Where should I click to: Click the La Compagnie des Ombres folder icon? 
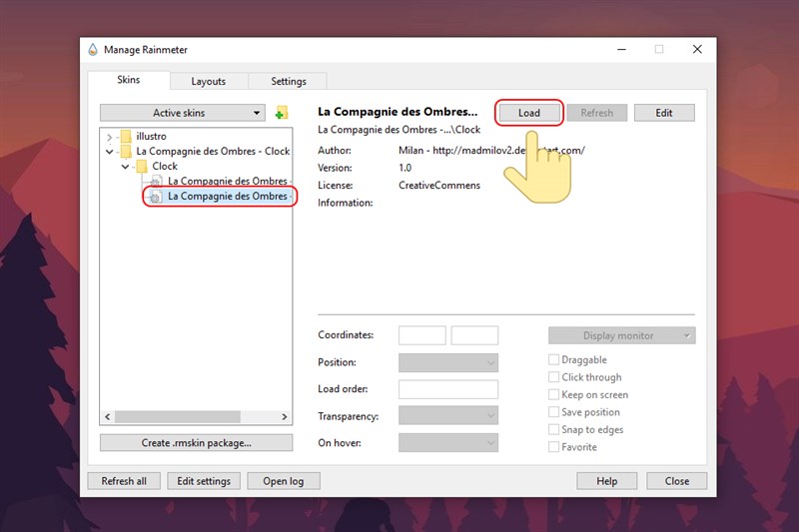coord(125,152)
